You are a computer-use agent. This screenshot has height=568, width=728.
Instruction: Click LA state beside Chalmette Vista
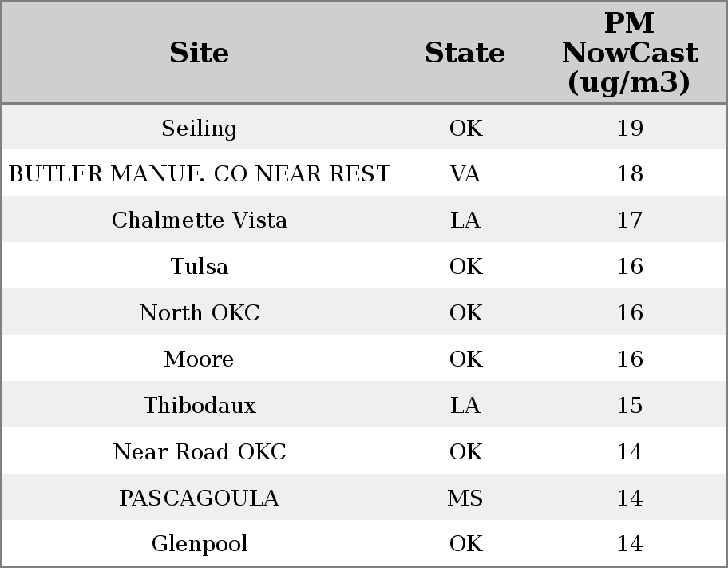465,220
